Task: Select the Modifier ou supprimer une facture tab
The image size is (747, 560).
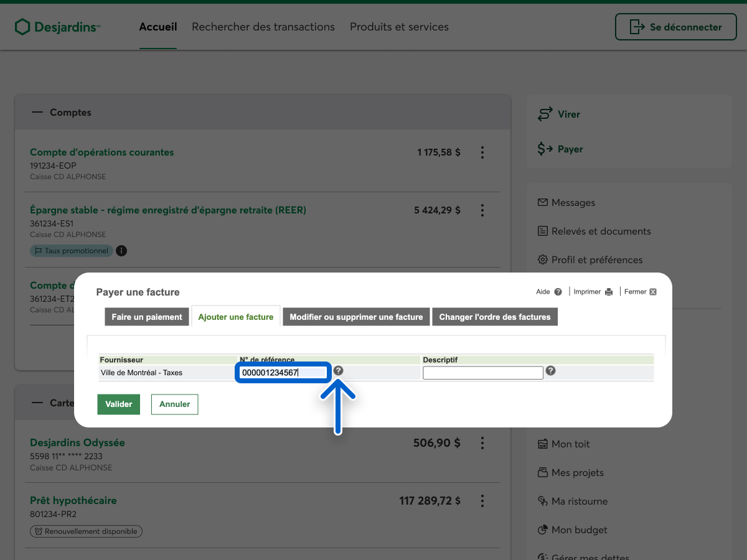Action: coord(356,317)
